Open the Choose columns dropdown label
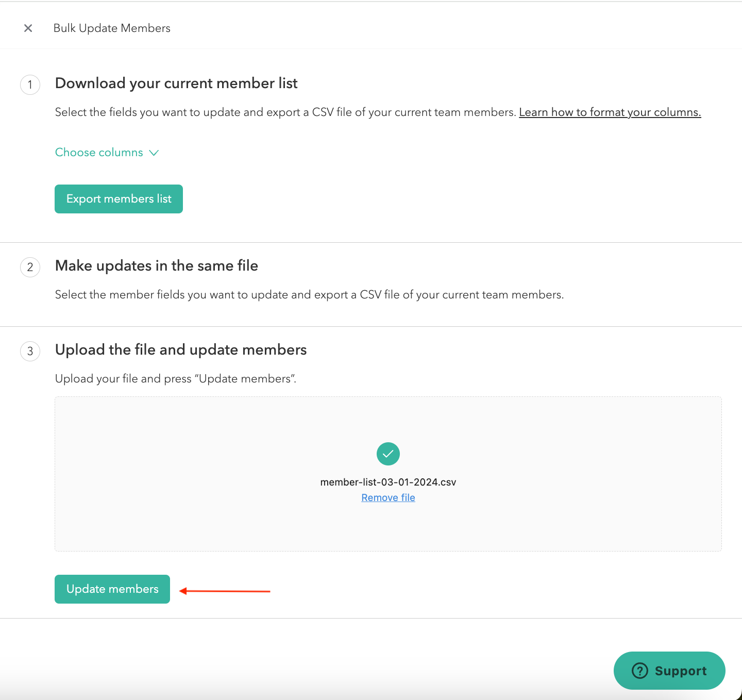 coord(99,153)
